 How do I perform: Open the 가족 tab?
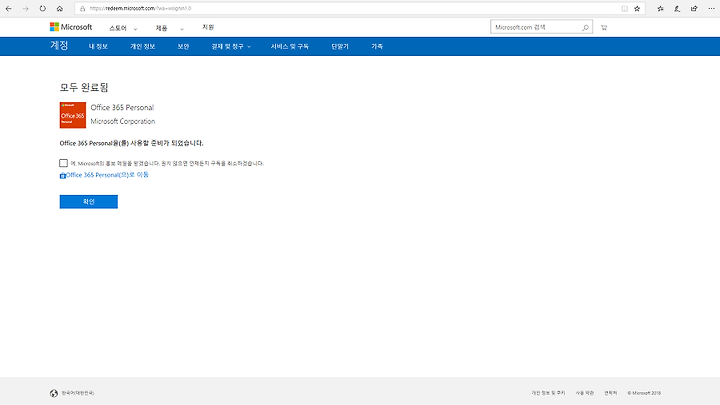tap(377, 46)
